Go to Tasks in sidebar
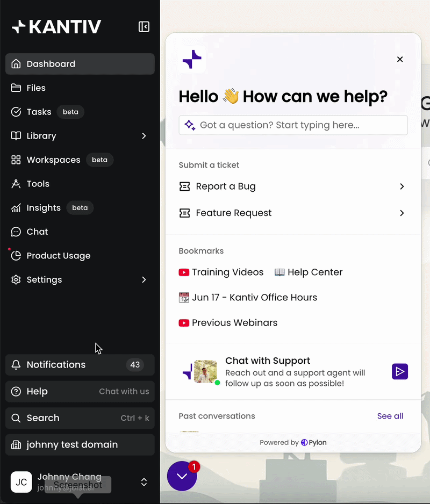Viewport: 430px width, 504px height. coord(80,112)
